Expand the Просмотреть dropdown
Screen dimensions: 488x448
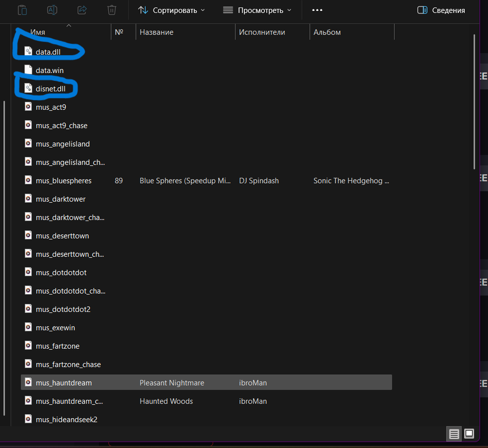pos(257,10)
